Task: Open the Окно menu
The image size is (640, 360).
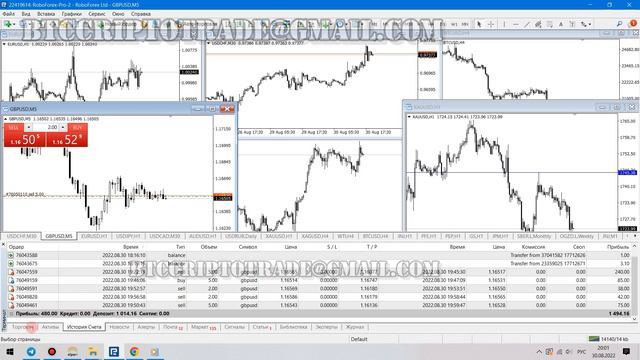Action: [118, 14]
